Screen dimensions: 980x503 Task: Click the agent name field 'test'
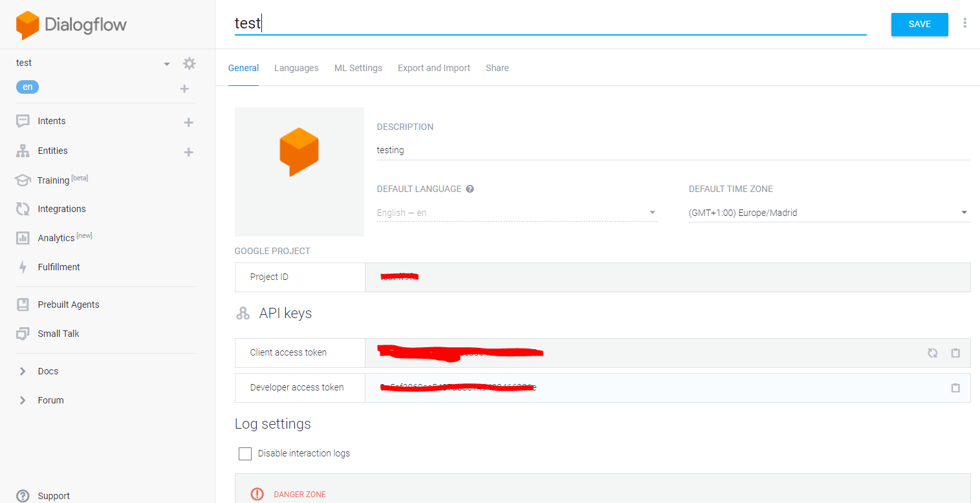click(x=550, y=23)
